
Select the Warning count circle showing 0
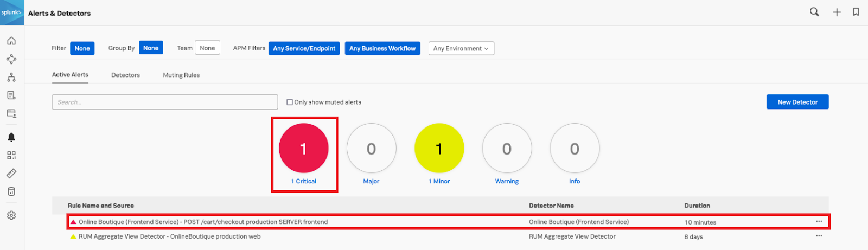507,148
